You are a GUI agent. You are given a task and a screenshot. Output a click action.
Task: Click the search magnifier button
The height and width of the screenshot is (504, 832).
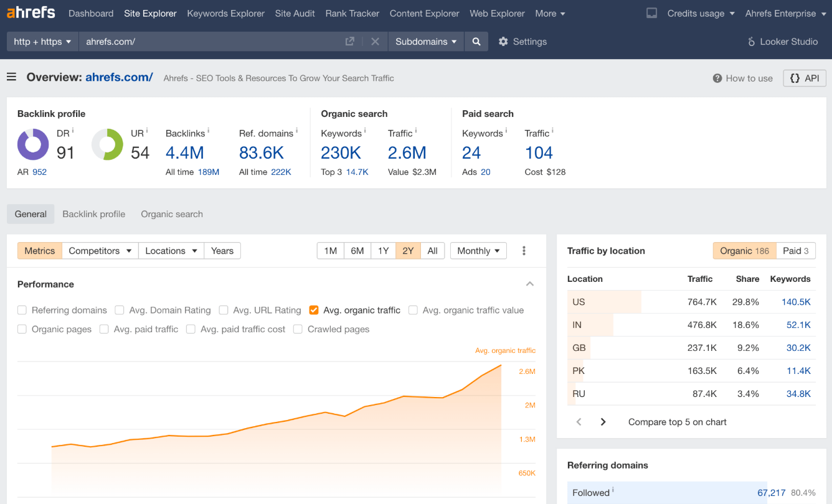pyautogui.click(x=476, y=42)
